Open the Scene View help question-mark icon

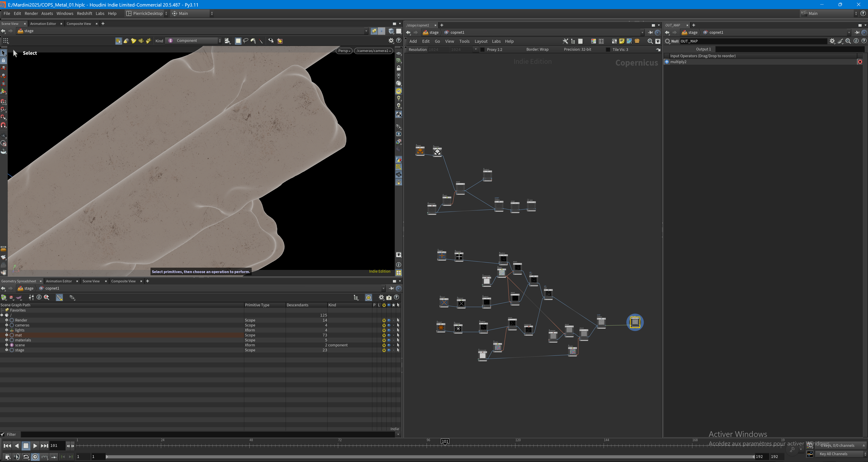399,41
